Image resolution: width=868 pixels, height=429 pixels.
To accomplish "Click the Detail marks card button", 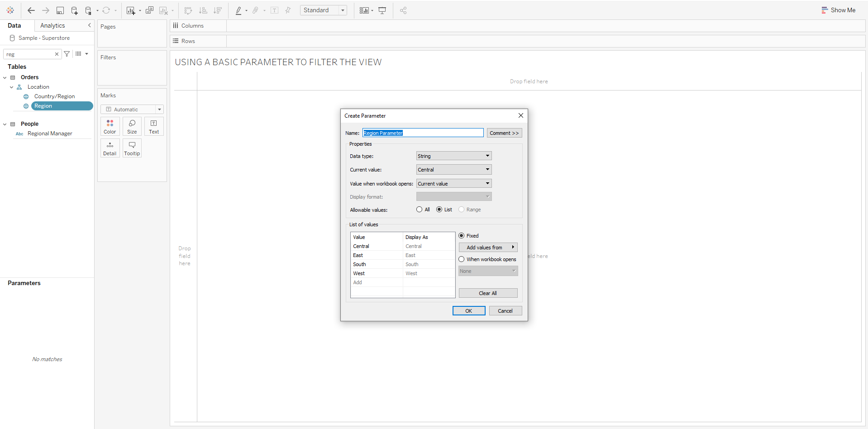I will [110, 148].
